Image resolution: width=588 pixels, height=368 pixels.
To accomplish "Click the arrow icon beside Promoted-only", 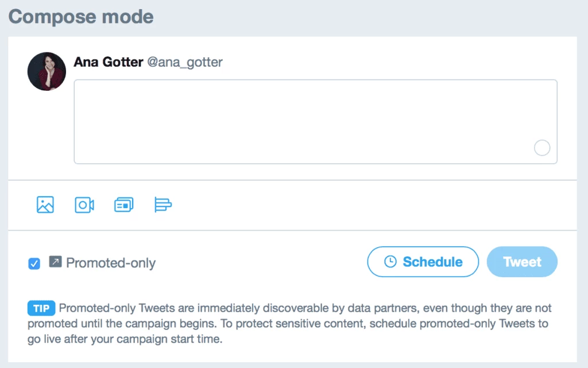I will click(x=55, y=262).
